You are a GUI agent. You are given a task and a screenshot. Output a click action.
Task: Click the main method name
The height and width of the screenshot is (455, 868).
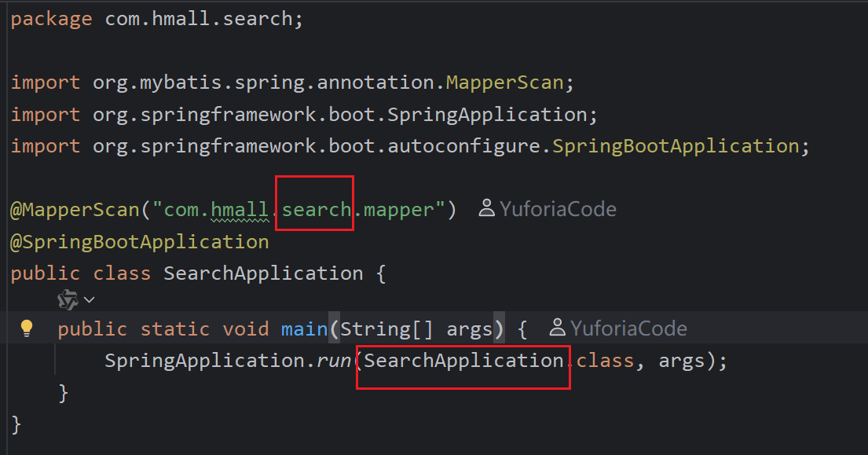pyautogui.click(x=305, y=329)
